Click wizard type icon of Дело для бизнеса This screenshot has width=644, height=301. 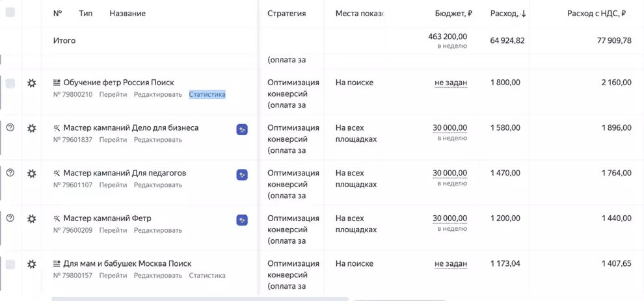[x=57, y=127]
